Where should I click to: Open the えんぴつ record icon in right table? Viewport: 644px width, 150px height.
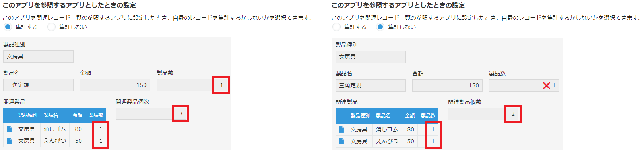coord(341,141)
